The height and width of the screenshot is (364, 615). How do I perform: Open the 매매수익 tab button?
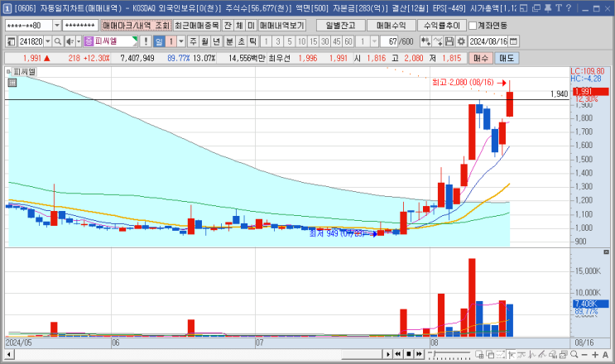391,26
